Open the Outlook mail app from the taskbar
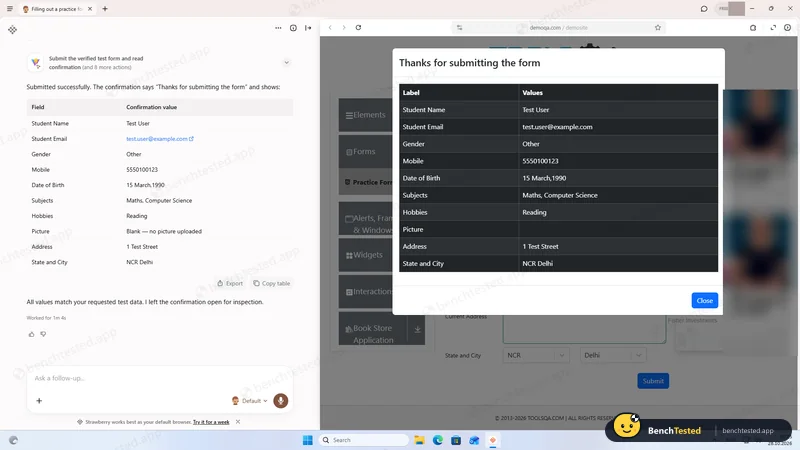The image size is (800, 450). [x=474, y=440]
